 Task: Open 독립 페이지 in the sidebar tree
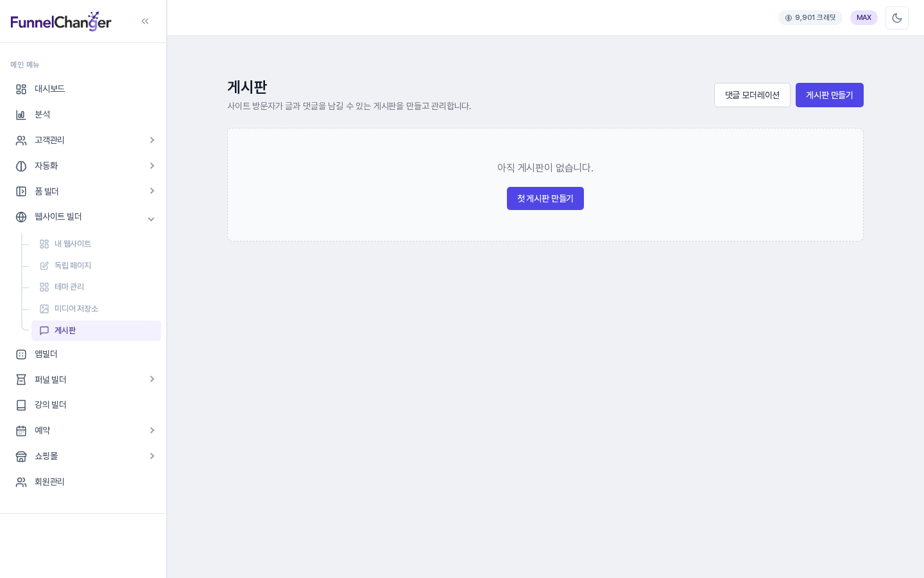(x=96, y=266)
